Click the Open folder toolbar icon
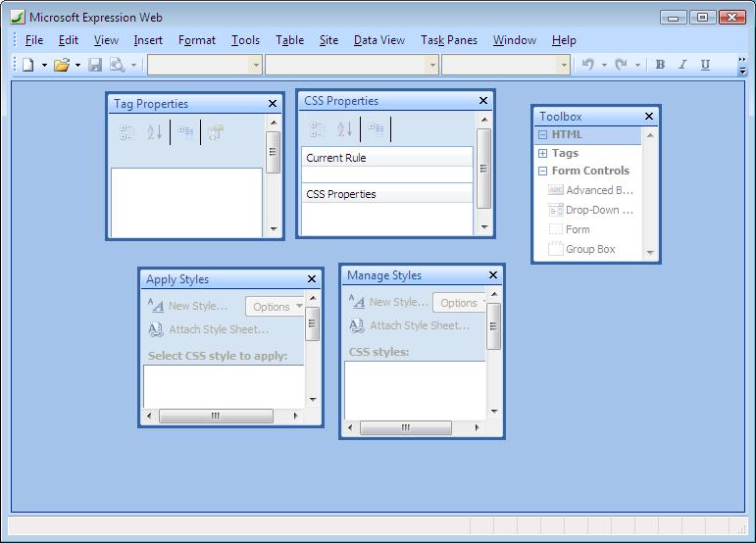 tap(62, 65)
